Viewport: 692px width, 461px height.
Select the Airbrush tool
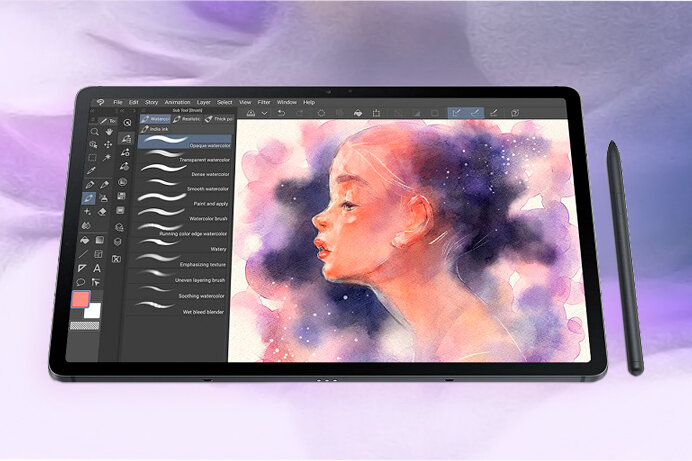tap(104, 198)
